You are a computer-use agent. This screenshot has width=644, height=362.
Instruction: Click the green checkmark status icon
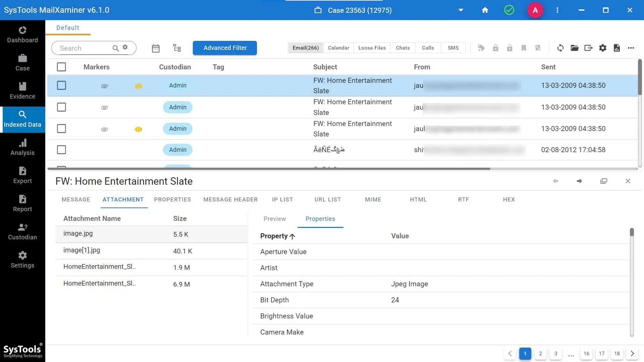[509, 10]
